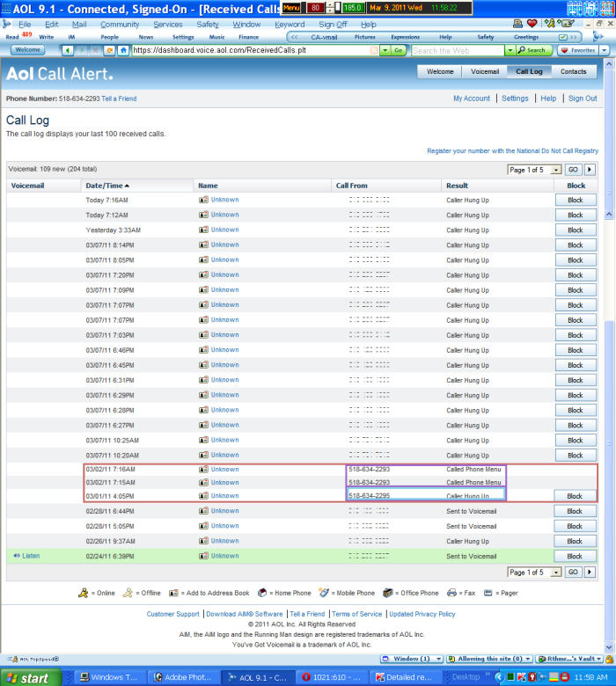The height and width of the screenshot is (686, 616).
Task: Open the Sign Off menu
Action: 333,25
